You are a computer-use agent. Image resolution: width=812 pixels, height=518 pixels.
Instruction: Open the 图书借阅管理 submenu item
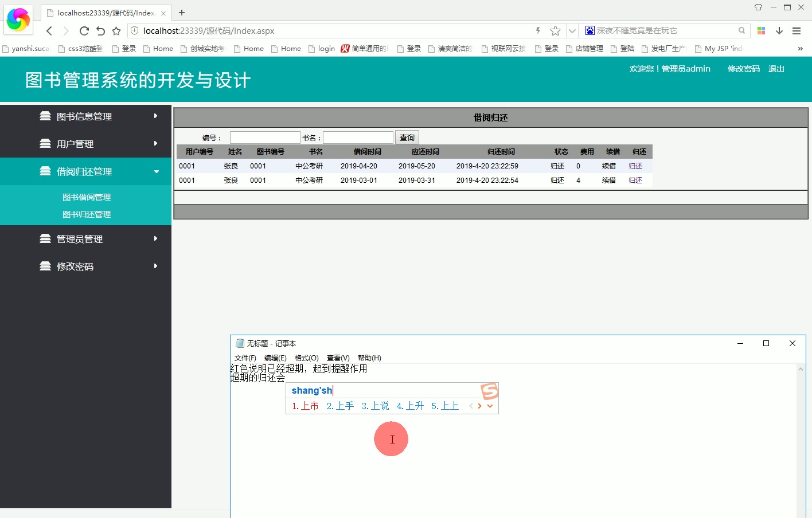coord(87,197)
